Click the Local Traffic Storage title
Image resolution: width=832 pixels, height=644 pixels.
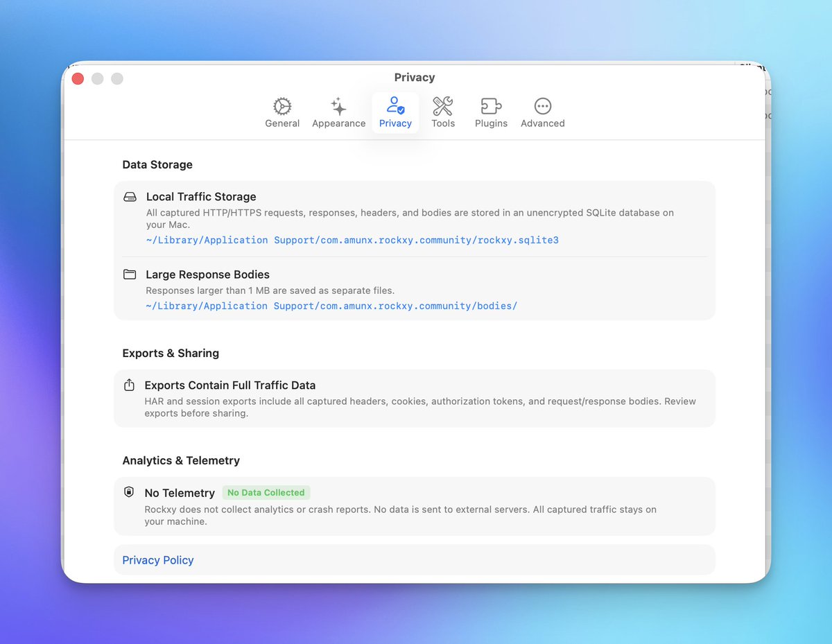pos(201,197)
